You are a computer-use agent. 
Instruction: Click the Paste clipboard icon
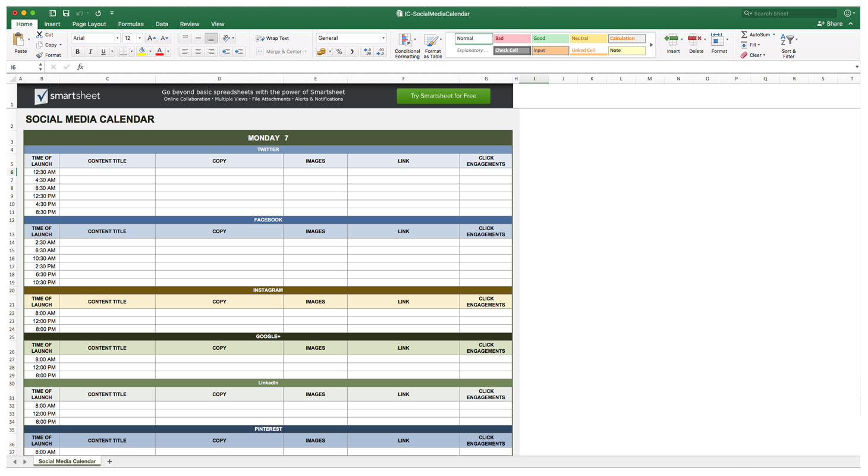coord(18,40)
